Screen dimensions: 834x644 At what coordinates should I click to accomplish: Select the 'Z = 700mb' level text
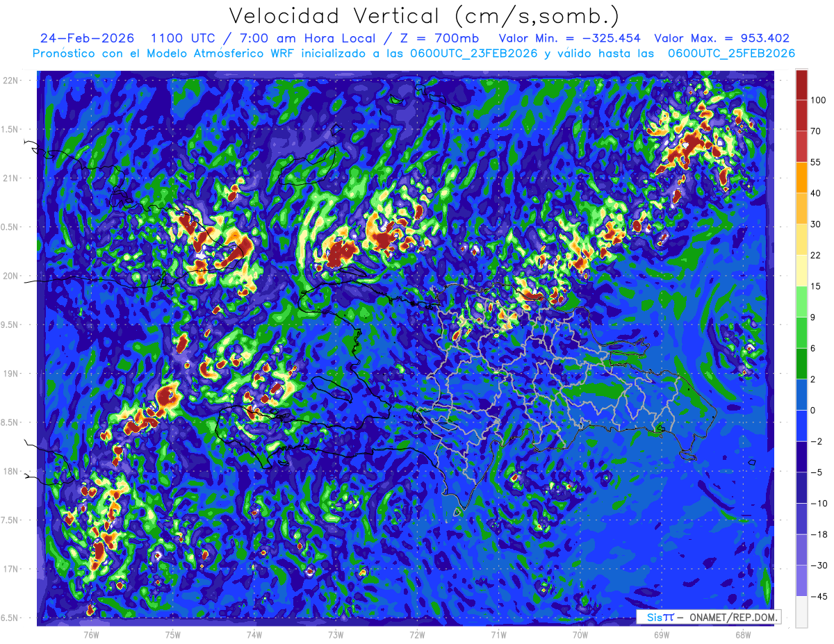[x=440, y=38]
